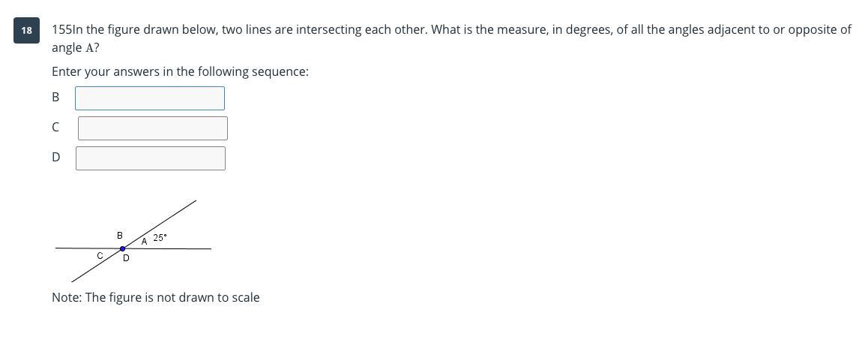Click the upper-right end of the diagonal line
This screenshot has height=337, width=868.
point(194,202)
